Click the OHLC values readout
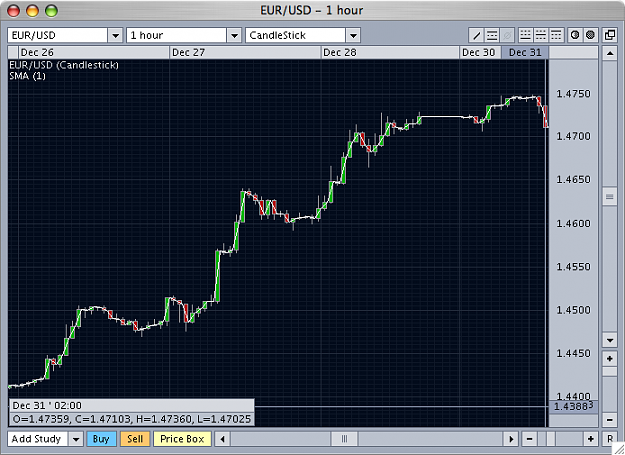This screenshot has height=455, width=625. click(132, 419)
